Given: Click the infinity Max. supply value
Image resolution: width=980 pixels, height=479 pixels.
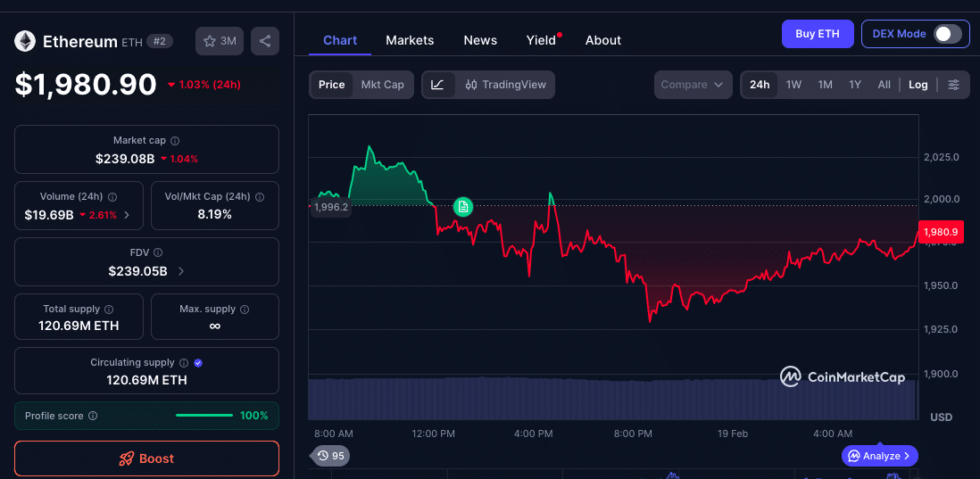Looking at the screenshot, I should tap(215, 326).
